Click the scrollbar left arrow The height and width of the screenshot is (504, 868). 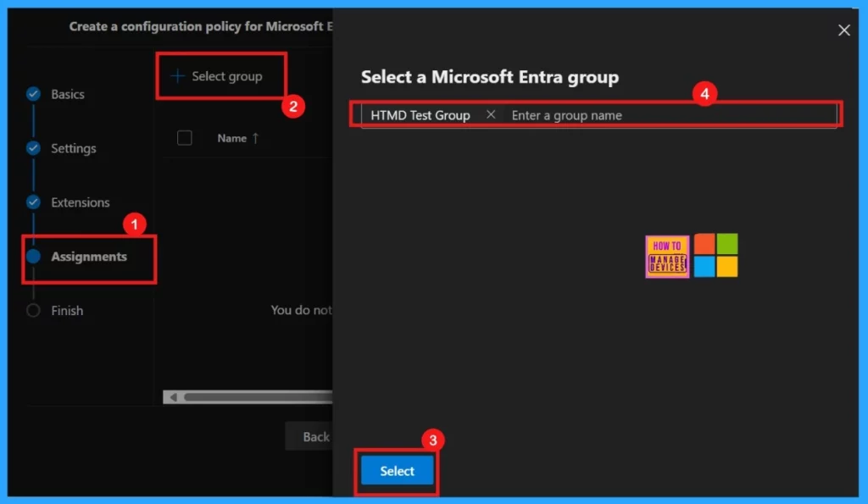point(173,397)
